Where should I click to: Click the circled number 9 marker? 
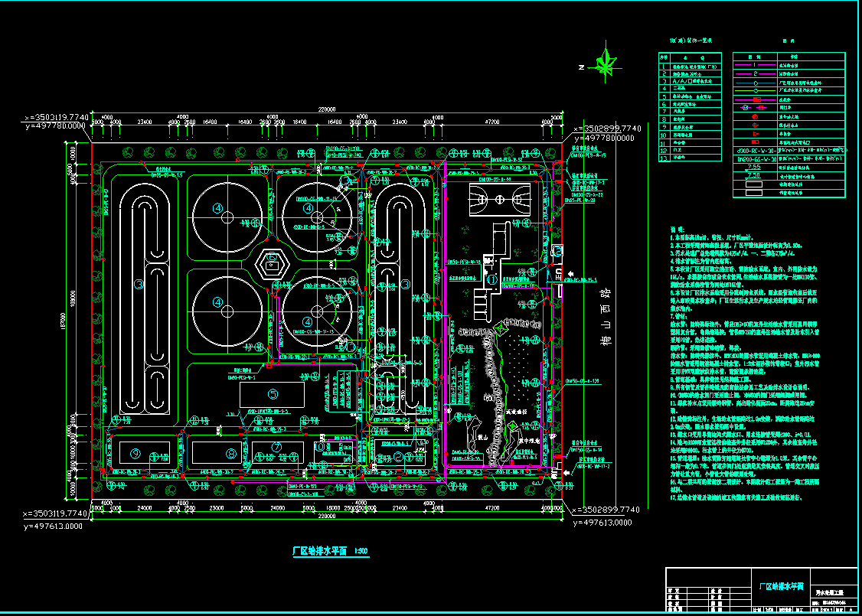point(136,453)
